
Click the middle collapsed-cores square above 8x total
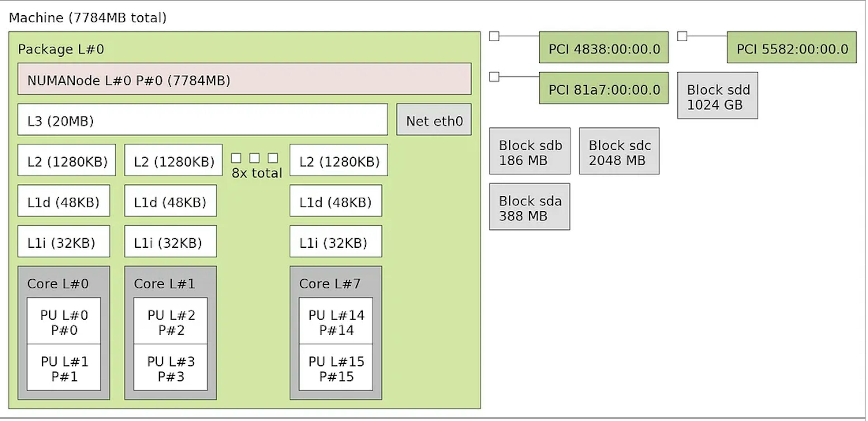coord(254,158)
